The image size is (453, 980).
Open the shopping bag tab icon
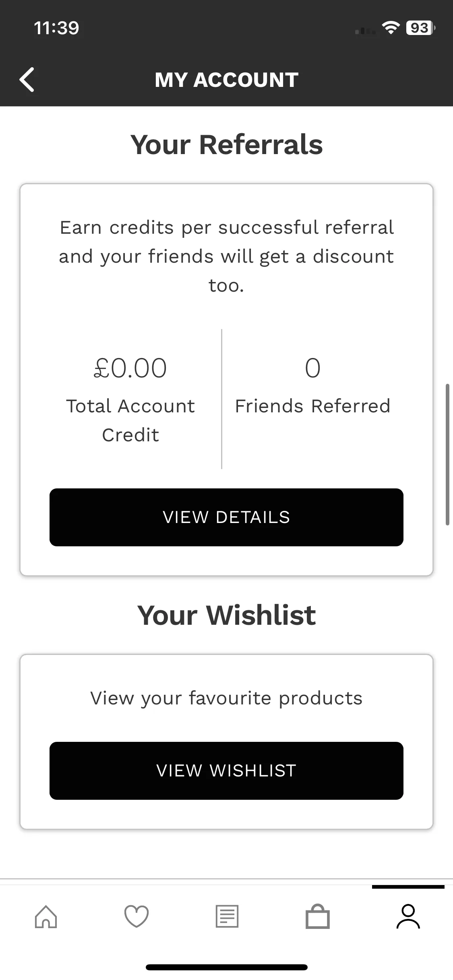[318, 917]
